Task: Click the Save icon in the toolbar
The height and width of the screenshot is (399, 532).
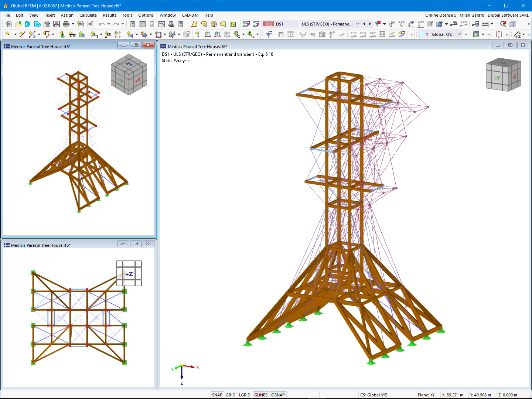Action: (56, 24)
